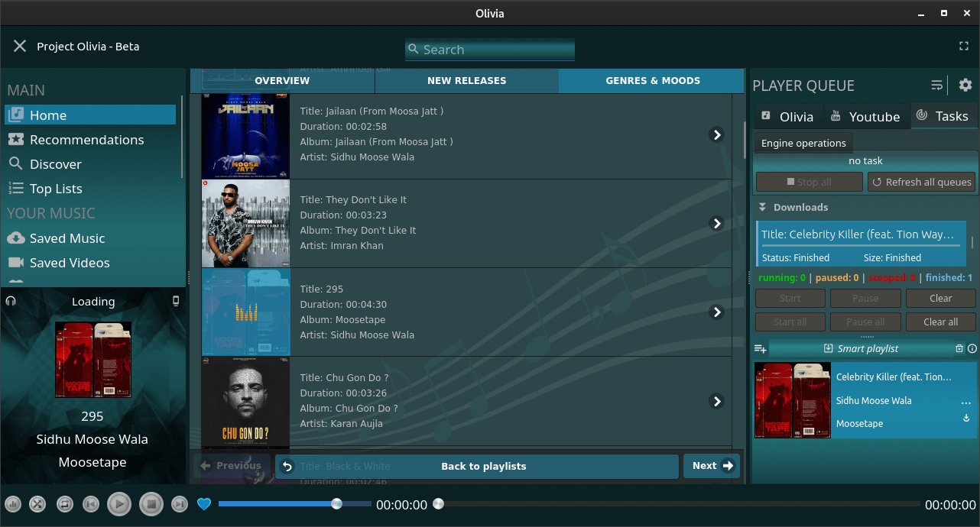Viewport: 980px width, 527px height.
Task: Download the Celebrity Killer track via arrow icon
Action: 965,419
